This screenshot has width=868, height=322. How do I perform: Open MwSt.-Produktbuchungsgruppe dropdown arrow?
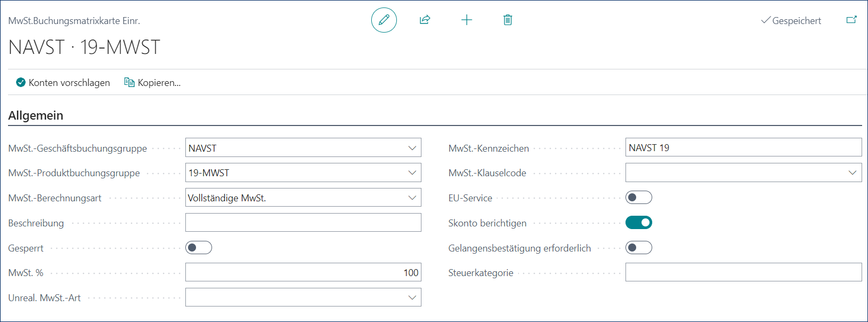coord(412,173)
